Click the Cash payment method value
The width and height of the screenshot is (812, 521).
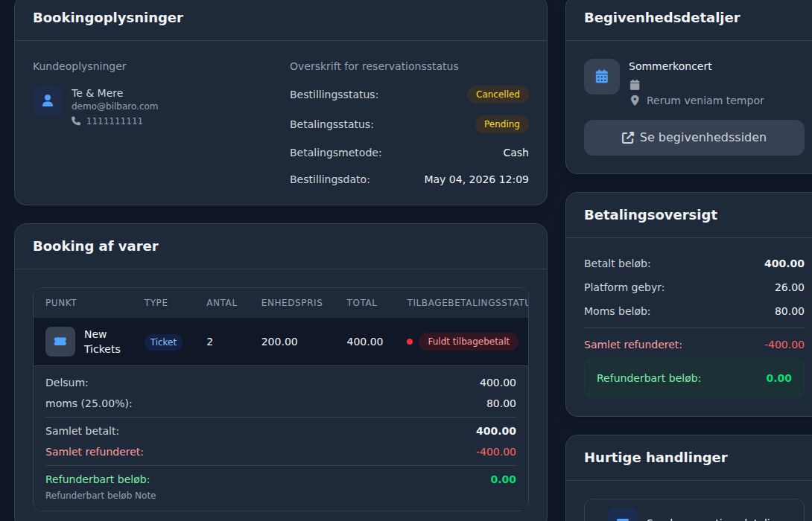[516, 153]
